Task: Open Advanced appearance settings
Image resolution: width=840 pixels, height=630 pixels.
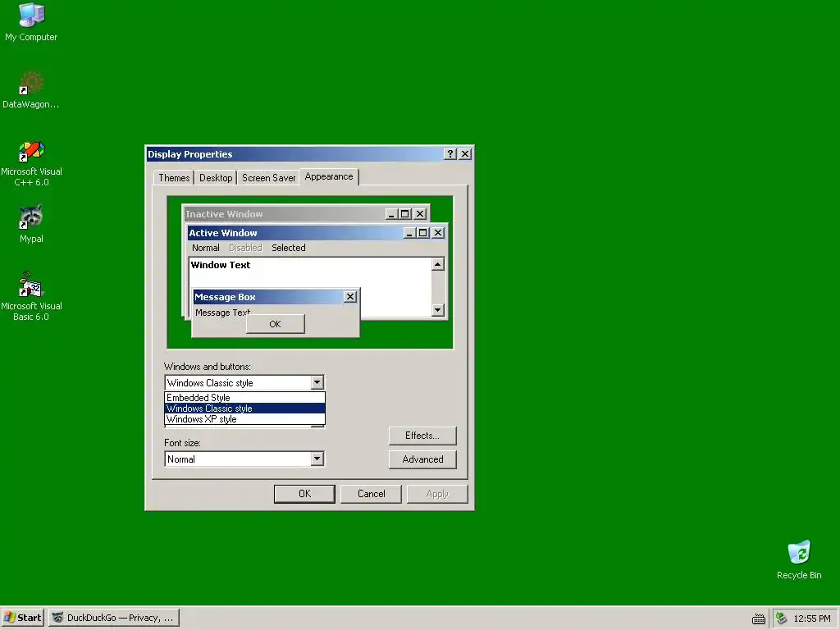Action: click(422, 459)
